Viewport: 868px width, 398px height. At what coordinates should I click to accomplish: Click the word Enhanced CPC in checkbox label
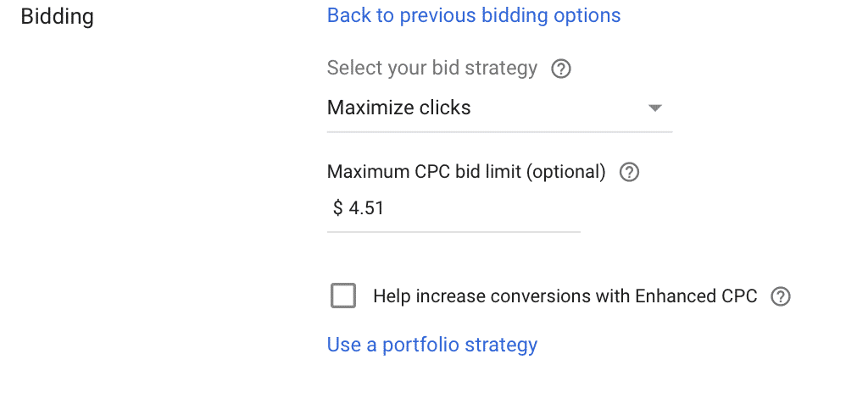[x=696, y=296]
